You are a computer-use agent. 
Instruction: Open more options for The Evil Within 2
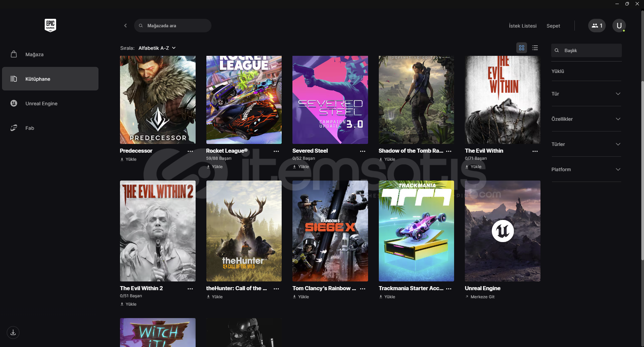190,289
